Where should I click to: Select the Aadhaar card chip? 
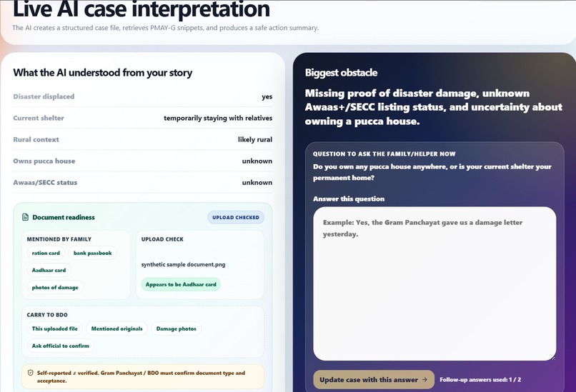tap(49, 270)
